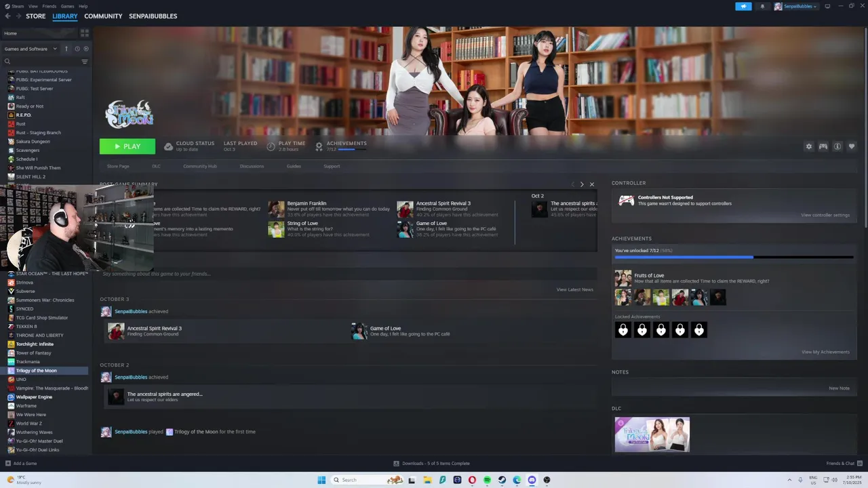Show next post-game summary page

click(582, 184)
